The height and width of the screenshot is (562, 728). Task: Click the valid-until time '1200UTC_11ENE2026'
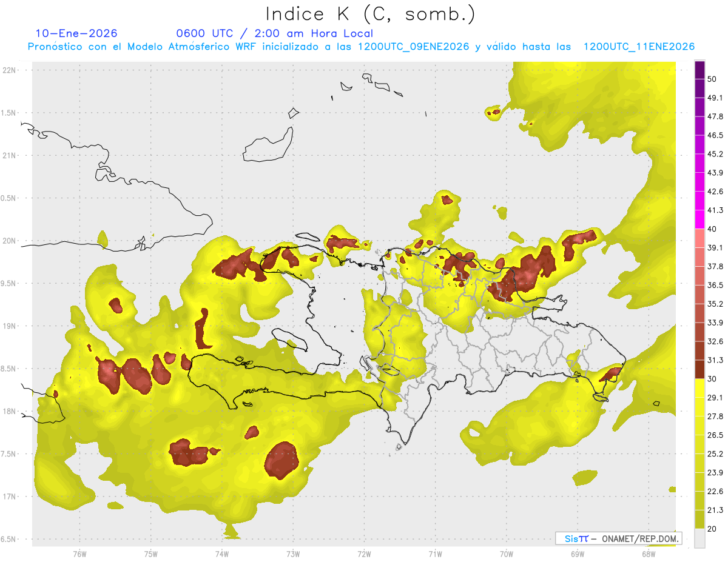(639, 47)
